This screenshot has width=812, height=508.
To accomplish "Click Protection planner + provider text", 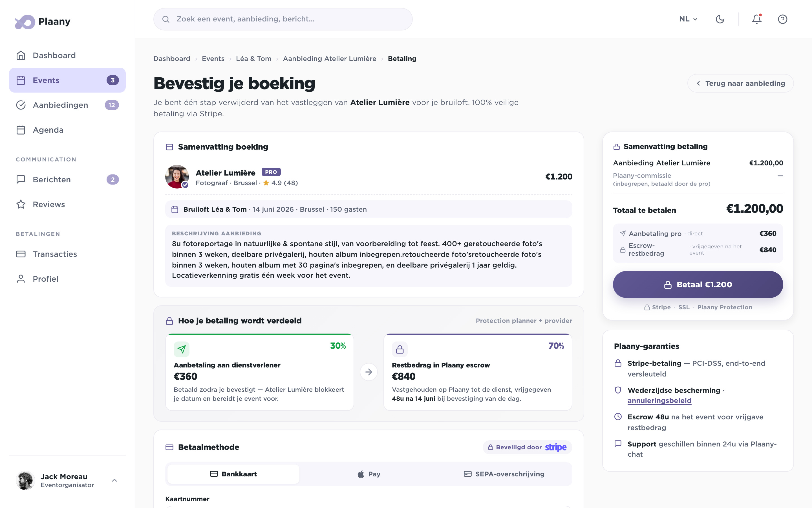I will click(x=524, y=321).
